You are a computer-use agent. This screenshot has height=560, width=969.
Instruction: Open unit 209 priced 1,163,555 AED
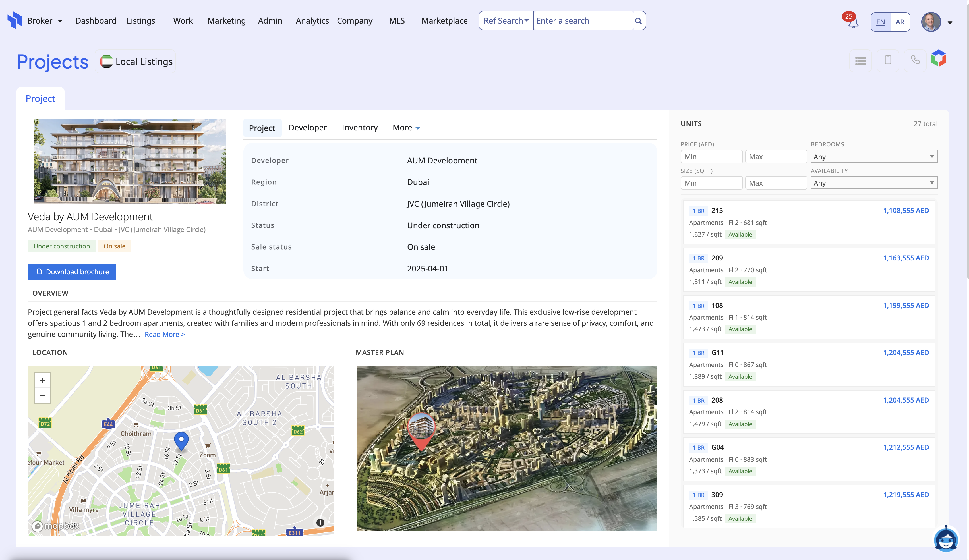tap(809, 270)
